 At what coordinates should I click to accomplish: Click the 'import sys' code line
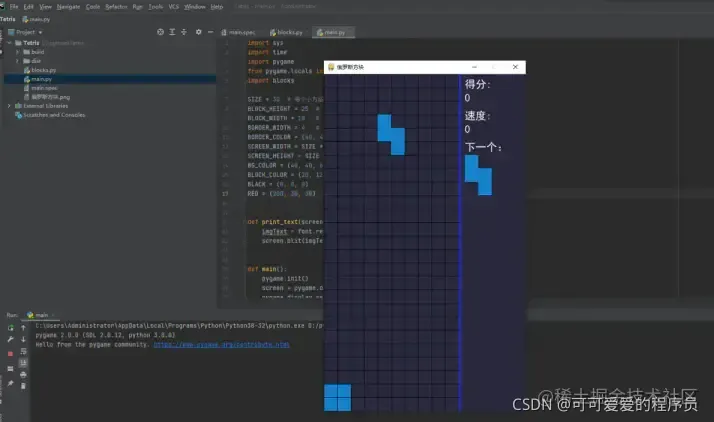(265, 43)
